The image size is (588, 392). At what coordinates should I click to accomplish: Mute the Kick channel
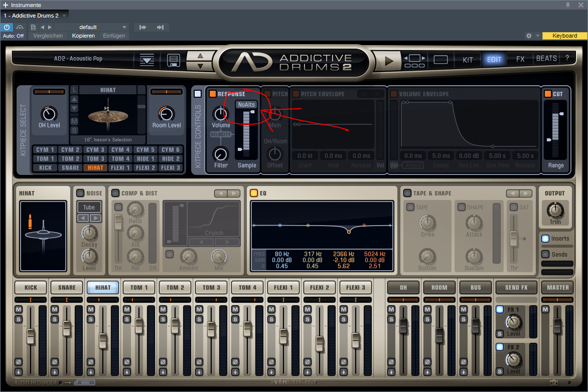click(x=19, y=309)
